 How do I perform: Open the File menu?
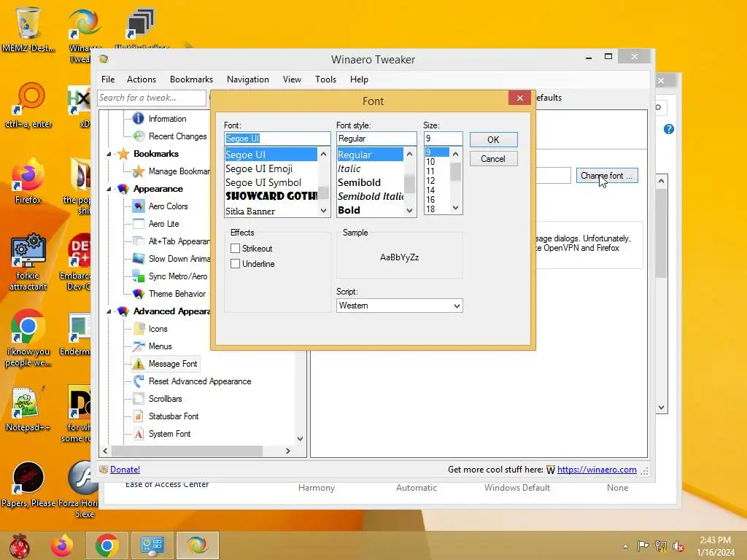[108, 79]
